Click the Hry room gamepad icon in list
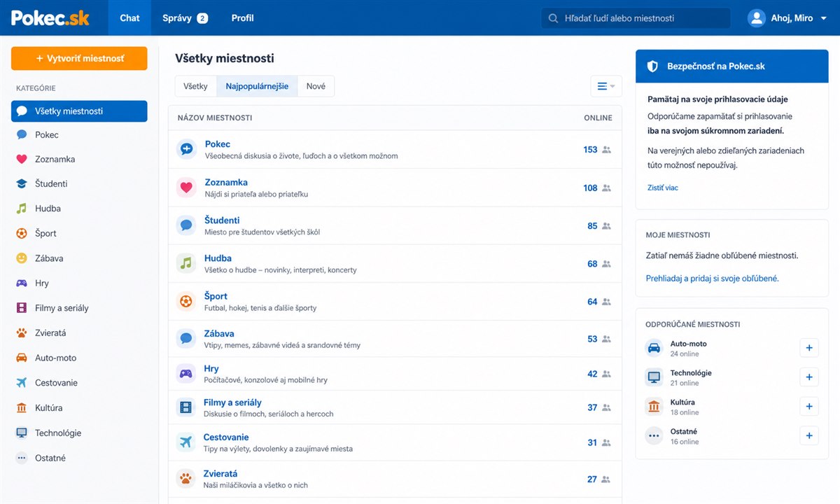Screen dimensions: 840x504 point(186,374)
